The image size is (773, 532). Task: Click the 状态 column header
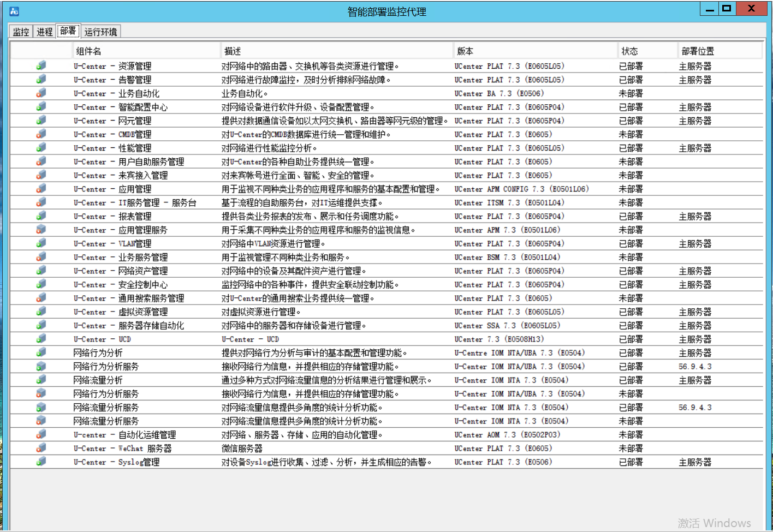648,51
